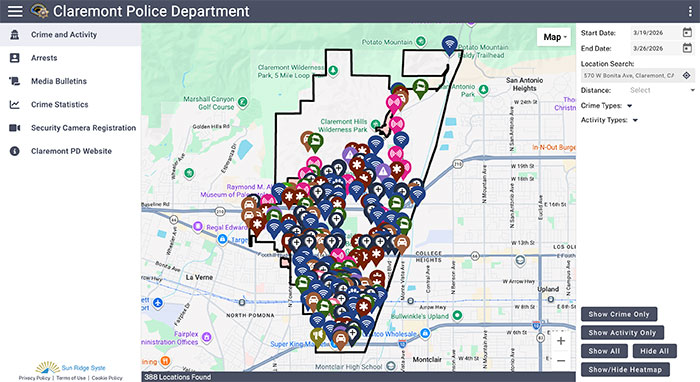This screenshot has height=382, width=700.
Task: Click the Bullwinkle's Upland green marker
Action: coord(457,316)
